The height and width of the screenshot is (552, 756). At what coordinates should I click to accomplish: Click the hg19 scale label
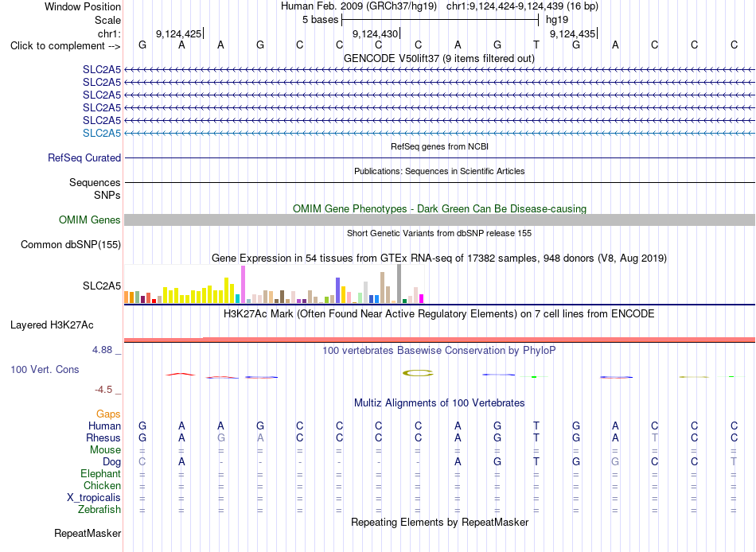(x=557, y=20)
